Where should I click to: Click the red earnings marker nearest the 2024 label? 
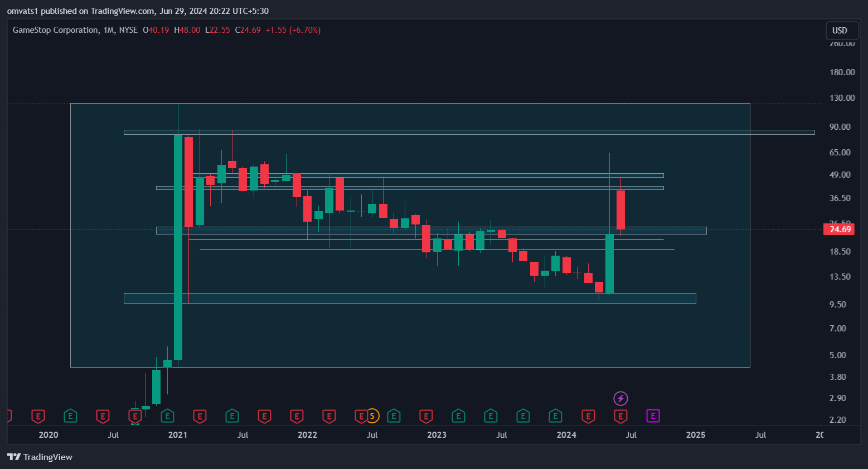point(588,416)
